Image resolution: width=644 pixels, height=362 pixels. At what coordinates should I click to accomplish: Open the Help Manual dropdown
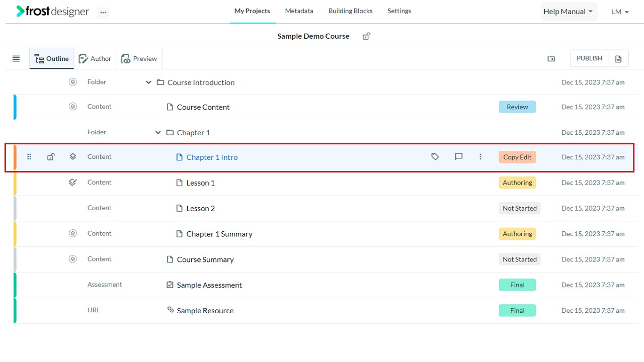tap(569, 12)
